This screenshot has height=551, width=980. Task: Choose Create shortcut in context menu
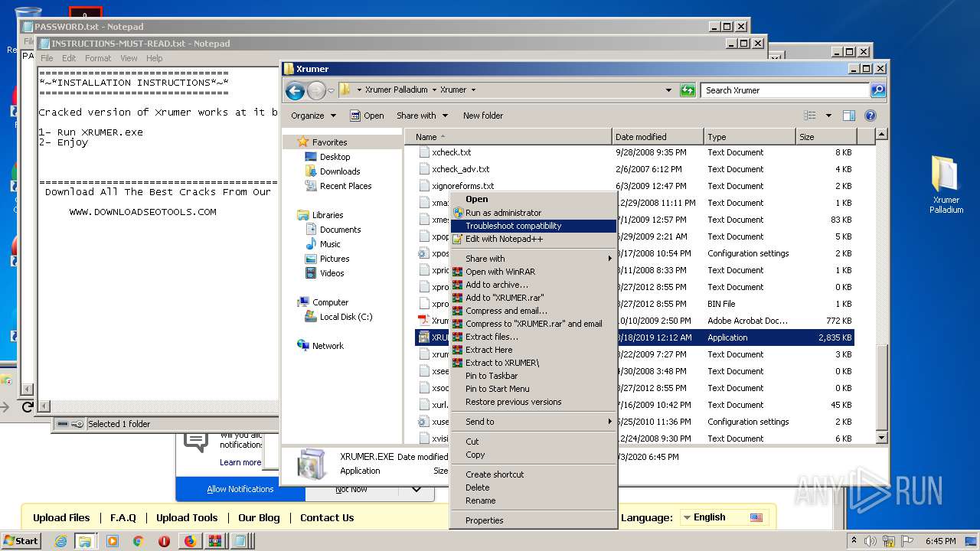tap(533, 474)
